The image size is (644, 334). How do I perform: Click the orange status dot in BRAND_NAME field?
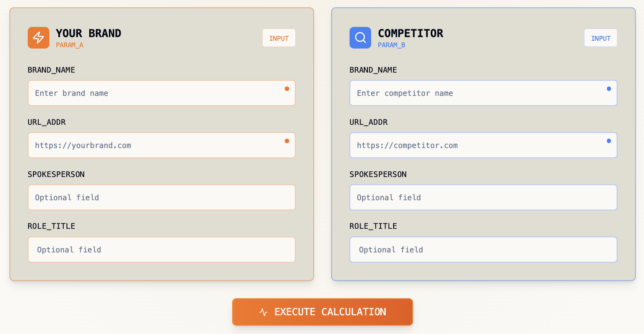pyautogui.click(x=287, y=88)
